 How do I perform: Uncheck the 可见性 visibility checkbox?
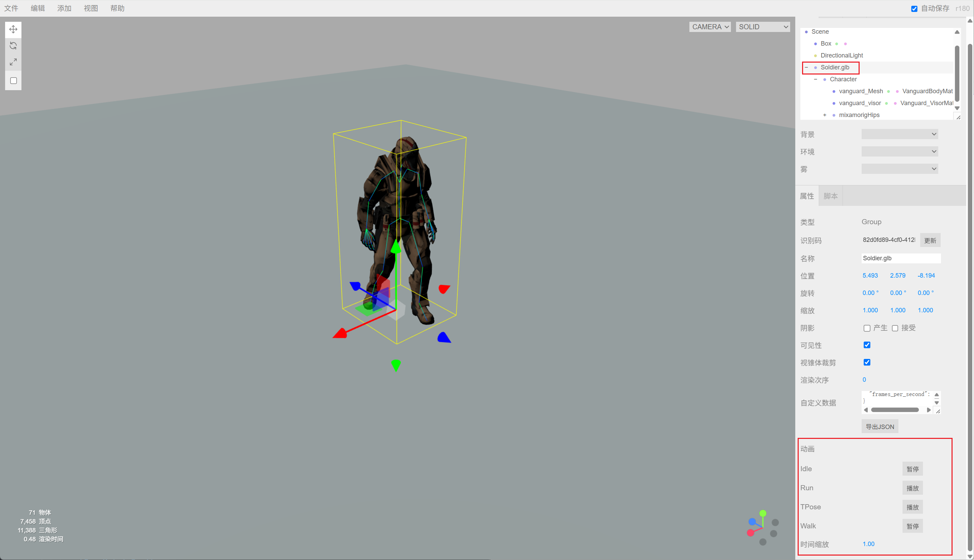point(867,345)
